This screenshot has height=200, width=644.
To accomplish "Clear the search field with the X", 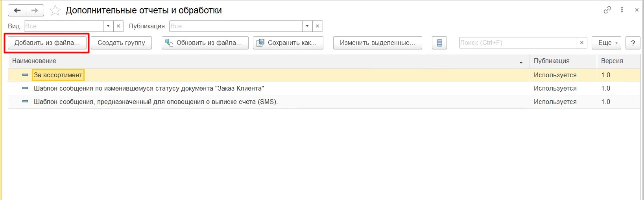I will [582, 43].
